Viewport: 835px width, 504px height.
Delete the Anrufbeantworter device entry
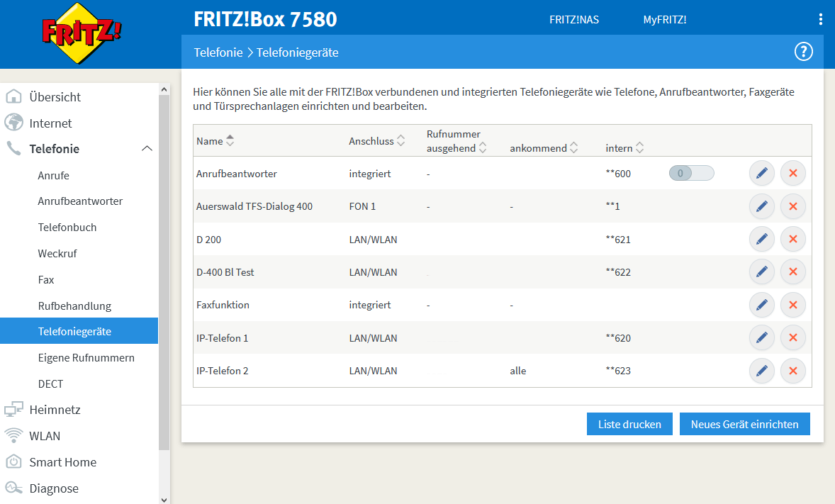[793, 174]
